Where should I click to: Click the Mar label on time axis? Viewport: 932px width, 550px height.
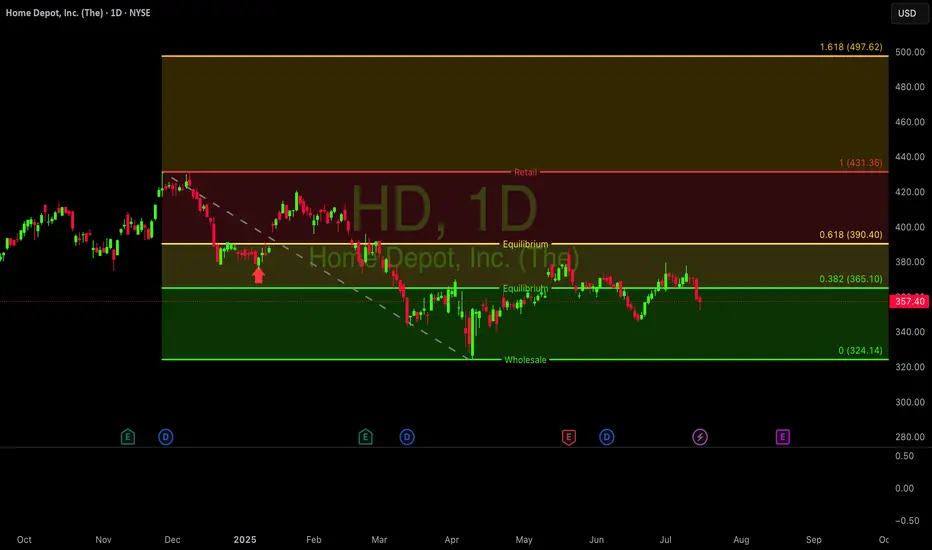[379, 540]
